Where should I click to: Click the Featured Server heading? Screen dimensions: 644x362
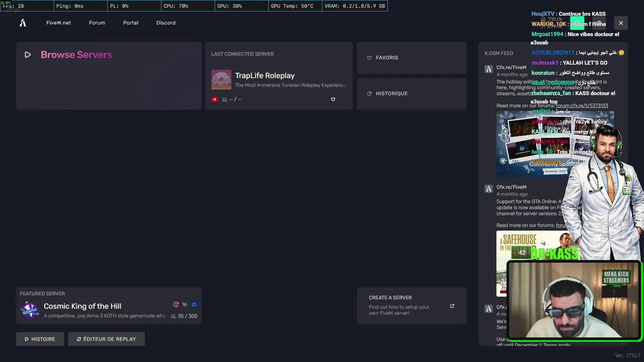42,294
